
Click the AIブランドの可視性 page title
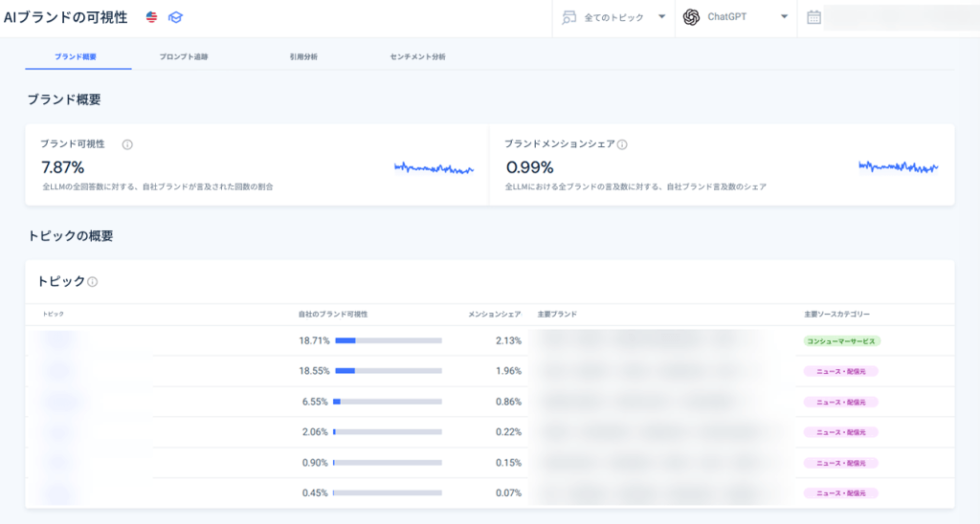(x=66, y=17)
